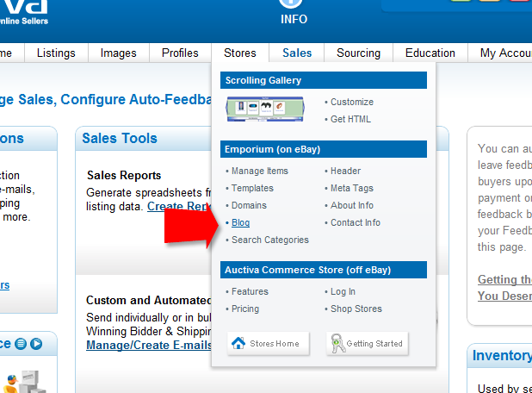This screenshot has height=393, width=532.
Task: Open the Profiles tab
Action: tap(180, 53)
